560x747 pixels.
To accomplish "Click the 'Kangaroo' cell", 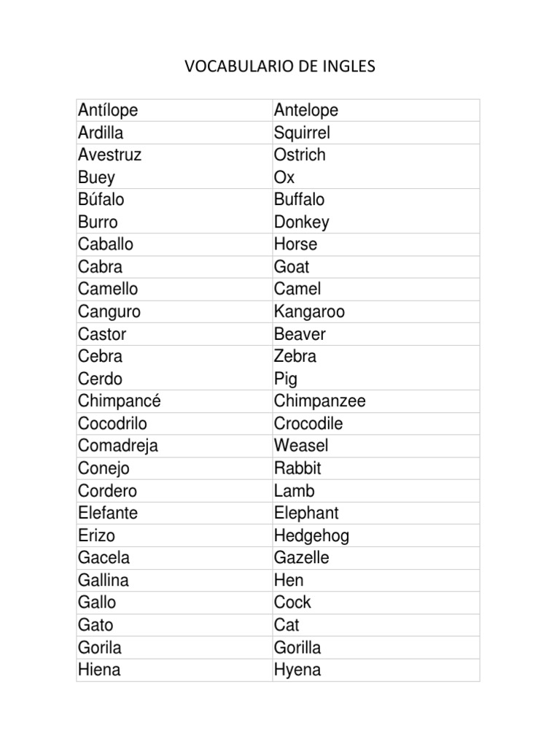I will 309,311.
